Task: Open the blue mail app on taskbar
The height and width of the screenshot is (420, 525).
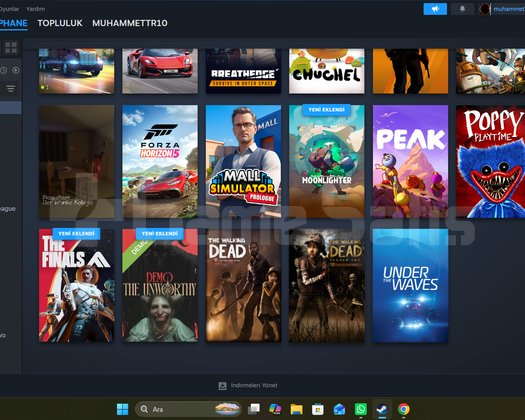Action: tap(339, 409)
